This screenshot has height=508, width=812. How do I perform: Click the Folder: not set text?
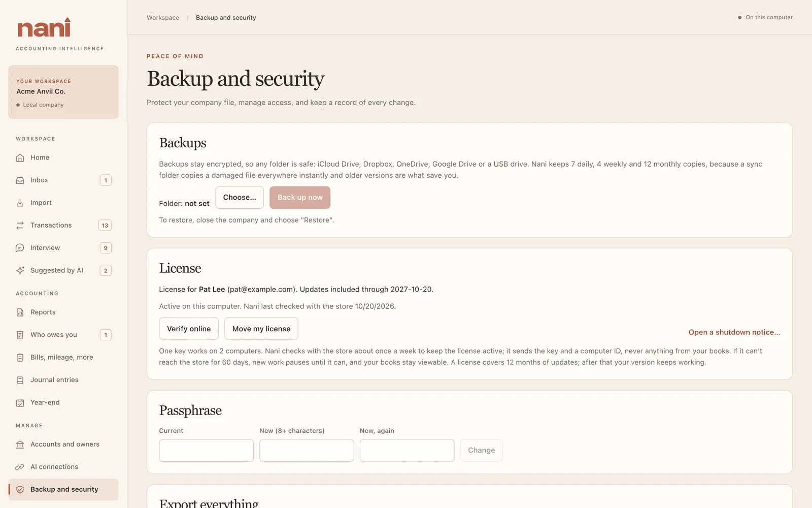(x=184, y=204)
